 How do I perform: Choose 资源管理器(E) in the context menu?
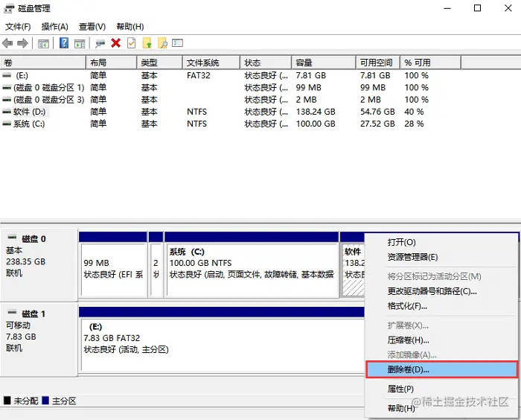point(441,257)
